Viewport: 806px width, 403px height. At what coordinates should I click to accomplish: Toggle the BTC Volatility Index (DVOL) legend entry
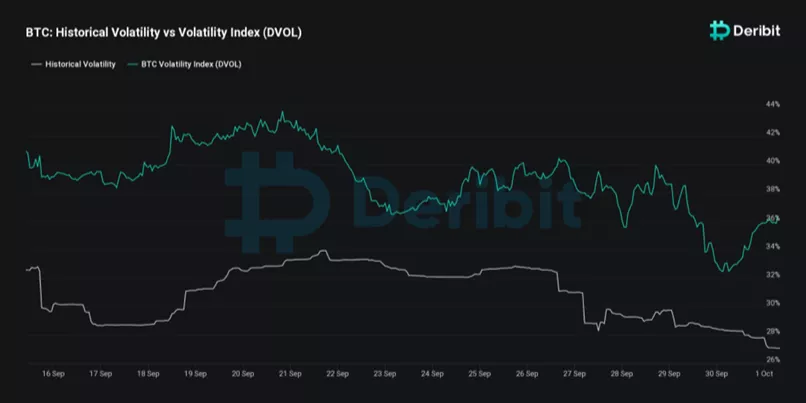coord(199,64)
